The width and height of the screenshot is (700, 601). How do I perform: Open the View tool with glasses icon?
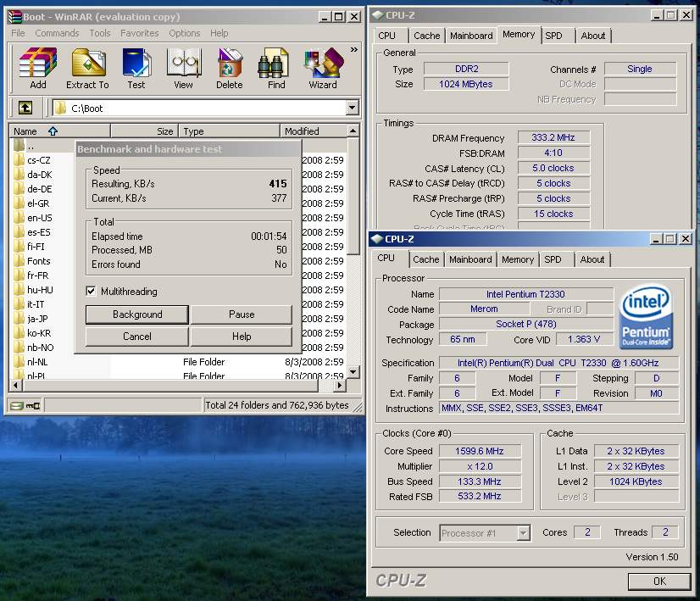tap(184, 69)
